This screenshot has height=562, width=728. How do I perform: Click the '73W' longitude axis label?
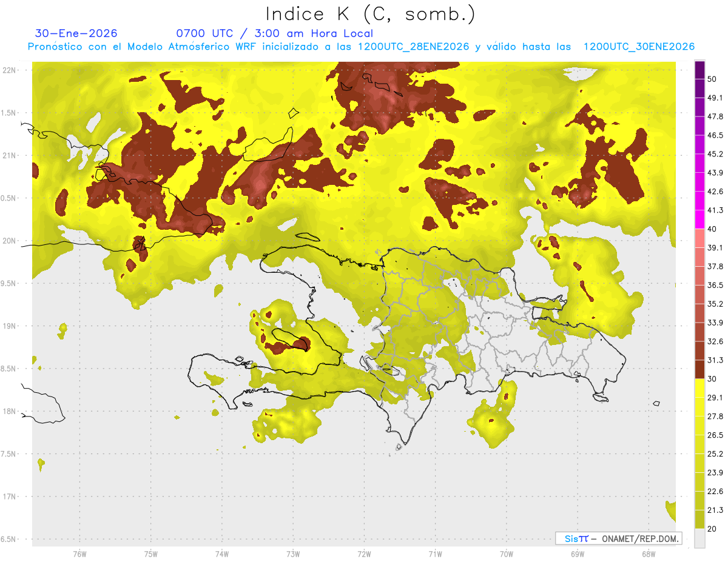coord(293,554)
